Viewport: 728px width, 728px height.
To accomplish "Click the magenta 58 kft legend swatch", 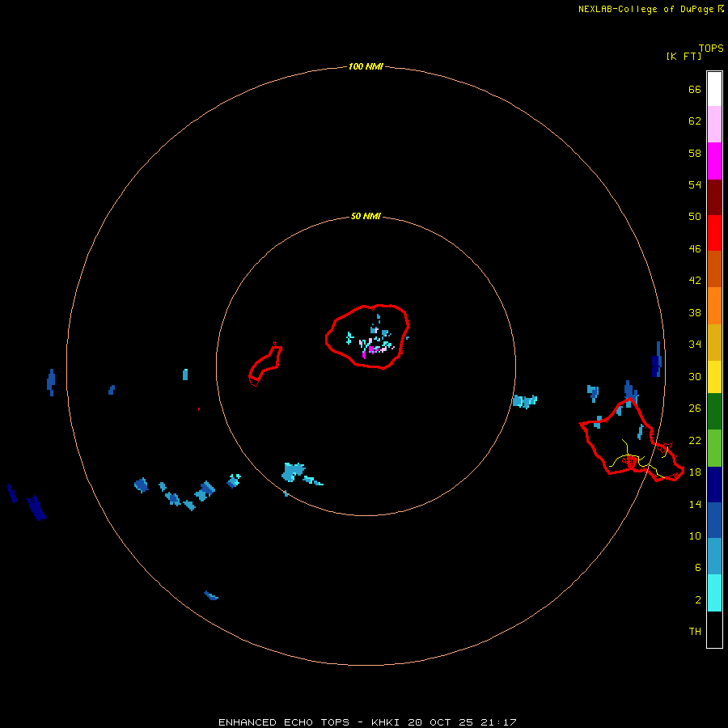I will point(714,161).
